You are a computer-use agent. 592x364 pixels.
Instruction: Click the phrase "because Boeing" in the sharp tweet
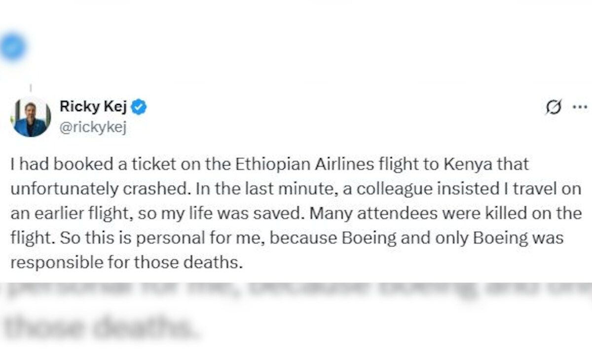(327, 238)
